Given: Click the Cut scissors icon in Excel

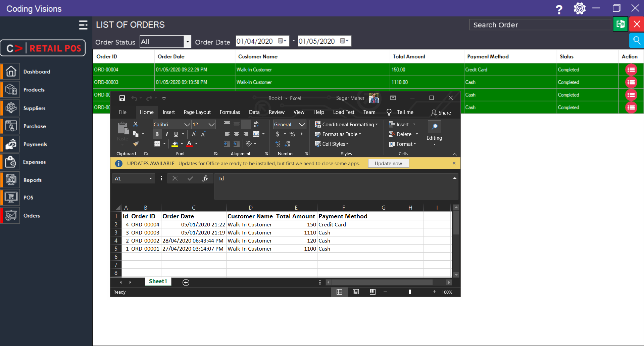Looking at the screenshot, I should pos(136,124).
